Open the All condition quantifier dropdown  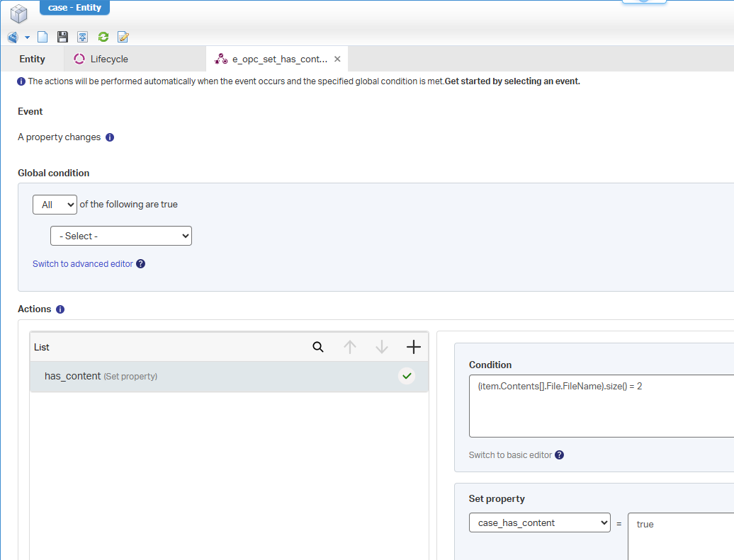55,205
